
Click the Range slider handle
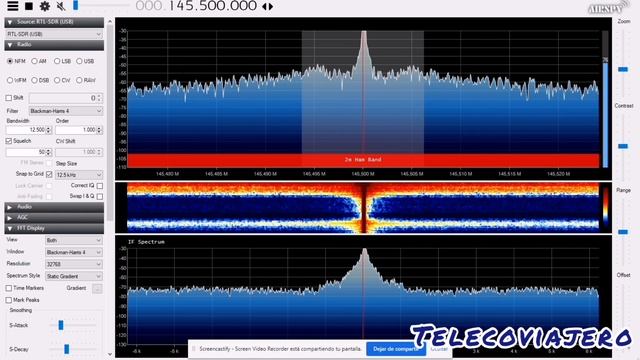click(623, 232)
